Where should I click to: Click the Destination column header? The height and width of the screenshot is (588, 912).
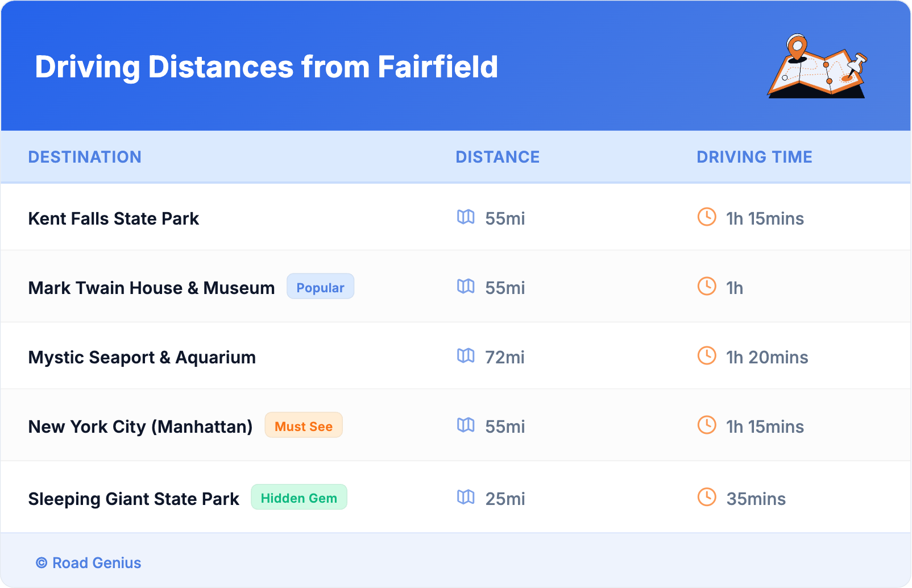[85, 157]
